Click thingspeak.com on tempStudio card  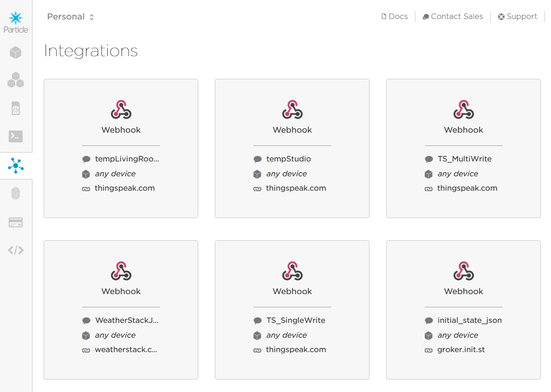296,188
